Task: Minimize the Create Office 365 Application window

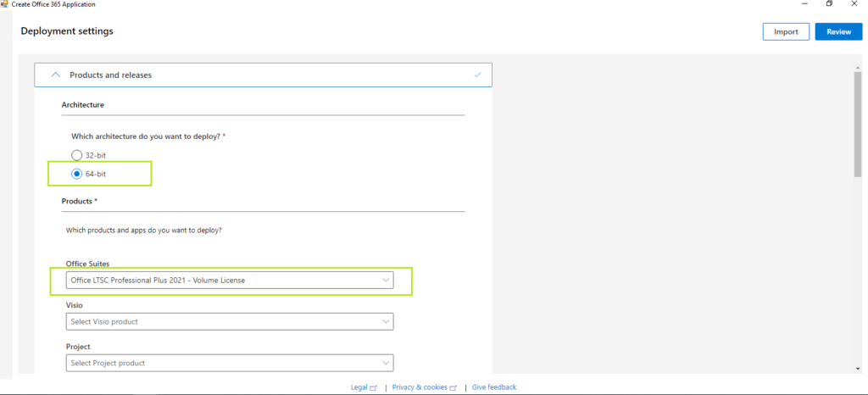Action: [x=804, y=4]
